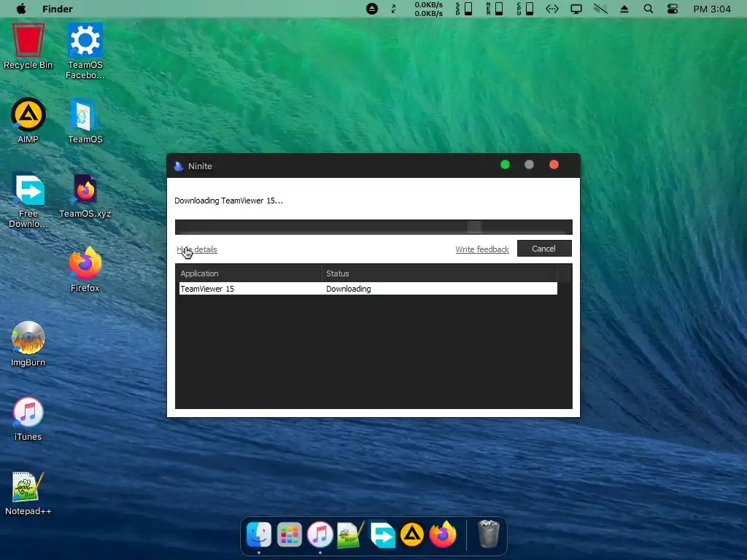Open Notepad++ from the dock
This screenshot has height=560, width=747.
click(351, 534)
